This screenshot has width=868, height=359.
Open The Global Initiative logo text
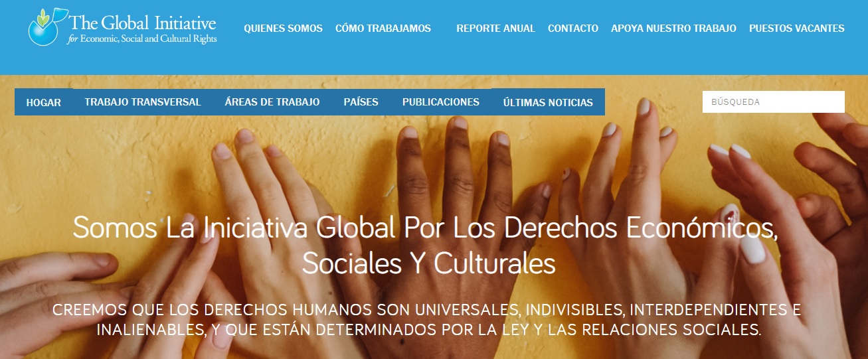143,23
